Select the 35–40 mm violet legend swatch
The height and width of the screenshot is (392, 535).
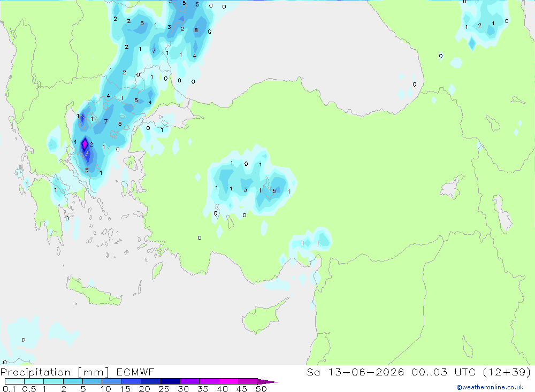[209, 381]
